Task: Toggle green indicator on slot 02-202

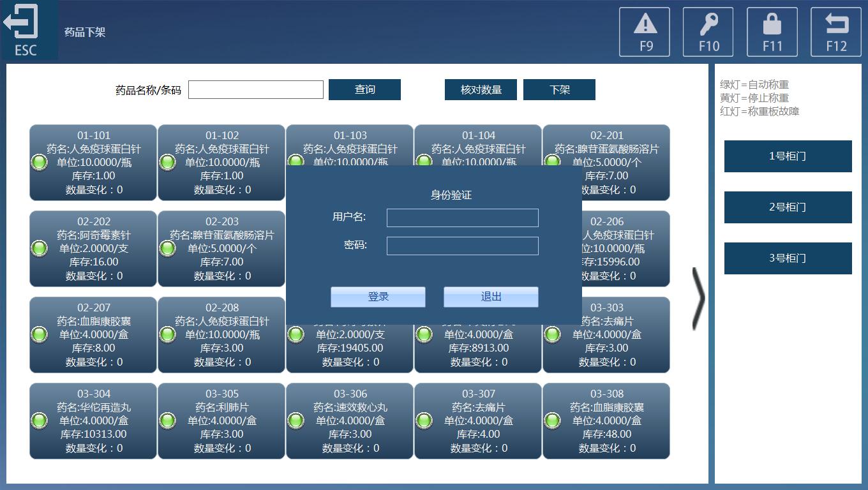Action: [x=39, y=248]
